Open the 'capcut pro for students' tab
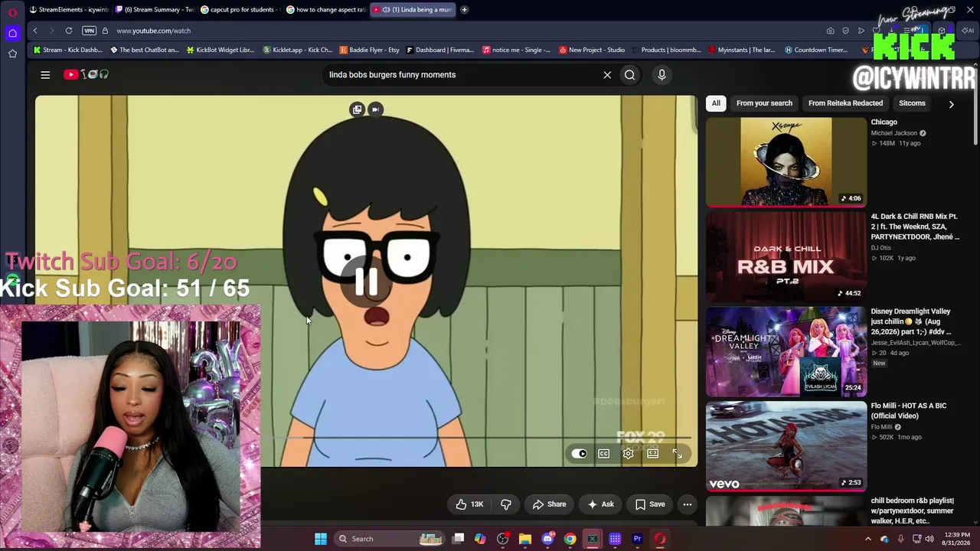 240,10
